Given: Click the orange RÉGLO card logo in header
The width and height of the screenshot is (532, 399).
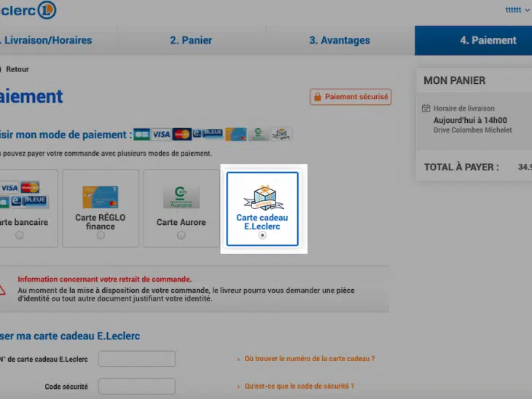Looking at the screenshot, I should [236, 134].
